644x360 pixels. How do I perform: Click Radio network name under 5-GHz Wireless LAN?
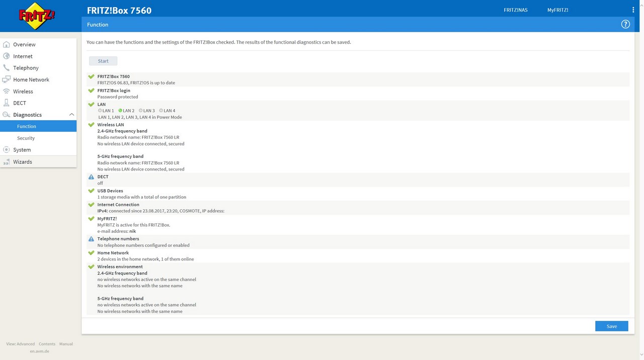[138, 163]
